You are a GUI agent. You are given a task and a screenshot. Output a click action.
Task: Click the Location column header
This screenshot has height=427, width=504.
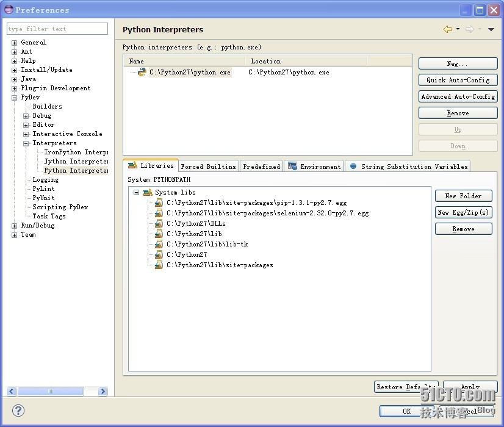pyautogui.click(x=306, y=61)
